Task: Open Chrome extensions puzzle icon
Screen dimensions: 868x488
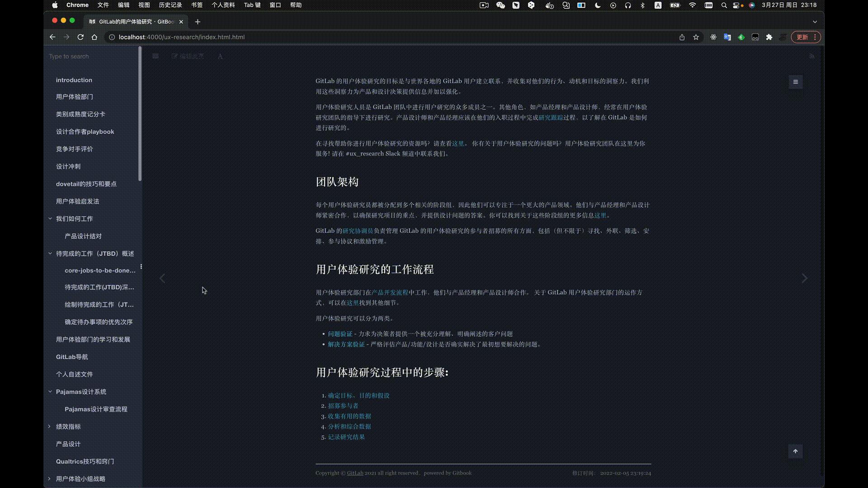Action: pyautogui.click(x=769, y=37)
